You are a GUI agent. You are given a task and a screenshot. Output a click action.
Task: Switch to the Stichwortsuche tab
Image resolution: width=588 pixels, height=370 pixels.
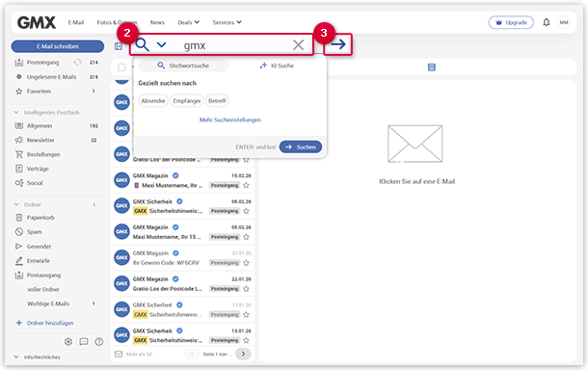click(183, 66)
